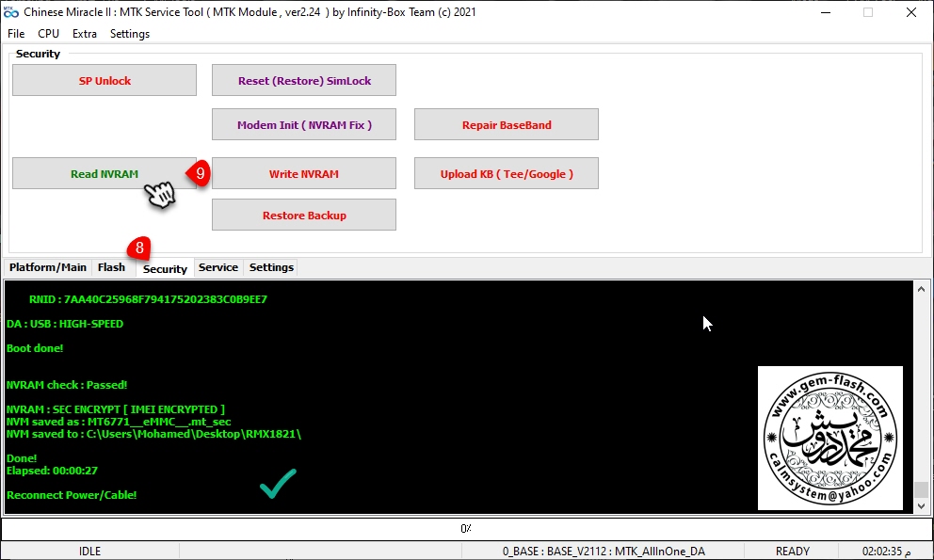Image resolution: width=934 pixels, height=560 pixels.
Task: Click 'Reconnect Power/Cable!' log line
Action: (x=72, y=495)
